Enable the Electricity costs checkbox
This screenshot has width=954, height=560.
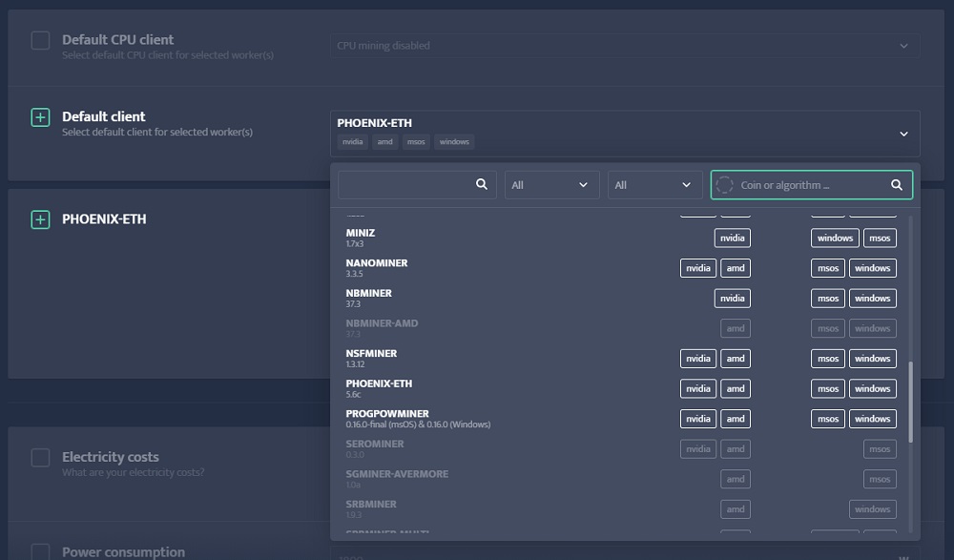click(40, 458)
